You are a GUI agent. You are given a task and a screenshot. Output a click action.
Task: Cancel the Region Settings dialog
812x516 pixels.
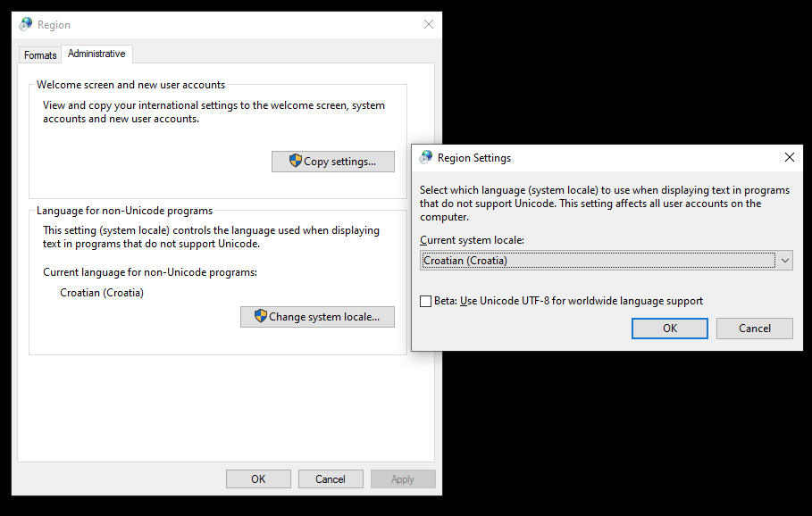[x=755, y=329]
